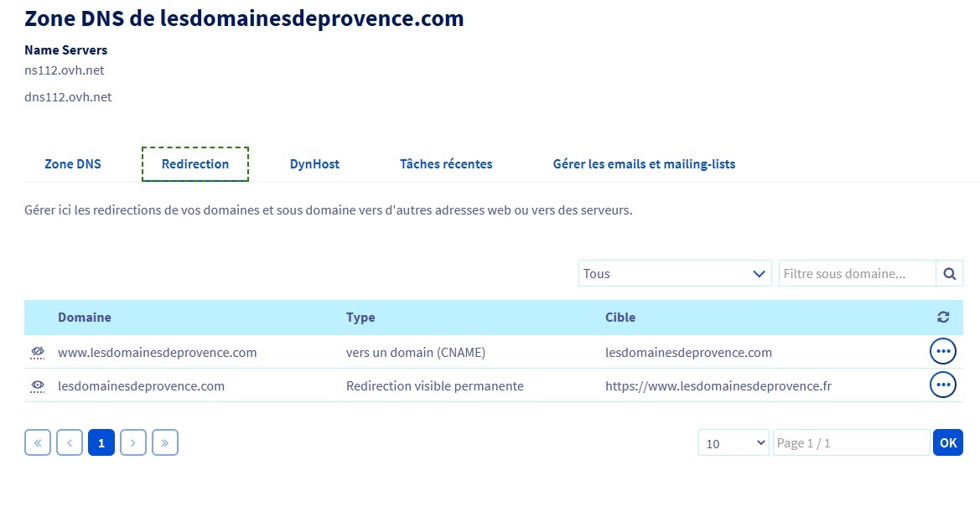
Task: Click the Filtre sous domaine input field
Action: [857, 273]
